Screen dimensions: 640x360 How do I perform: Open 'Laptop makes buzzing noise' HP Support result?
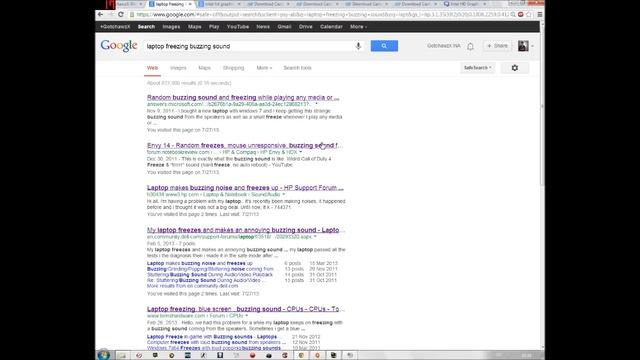click(245, 188)
